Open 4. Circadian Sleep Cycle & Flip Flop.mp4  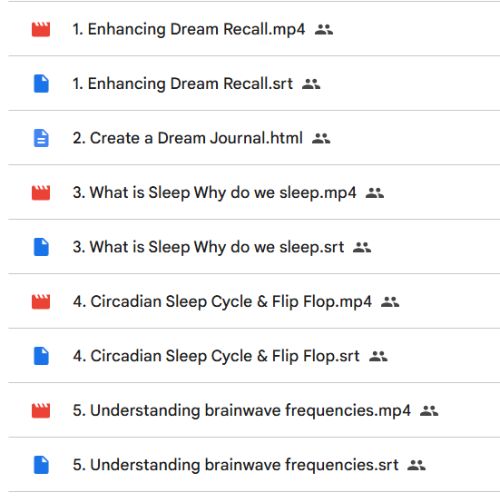(222, 302)
